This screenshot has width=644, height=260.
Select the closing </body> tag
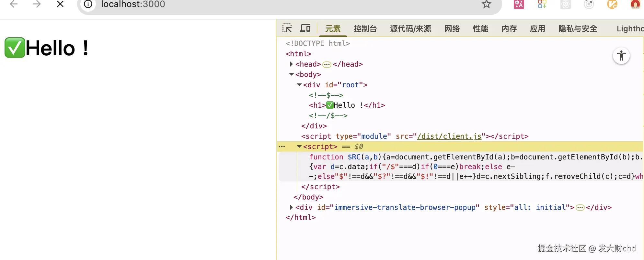[308, 197]
